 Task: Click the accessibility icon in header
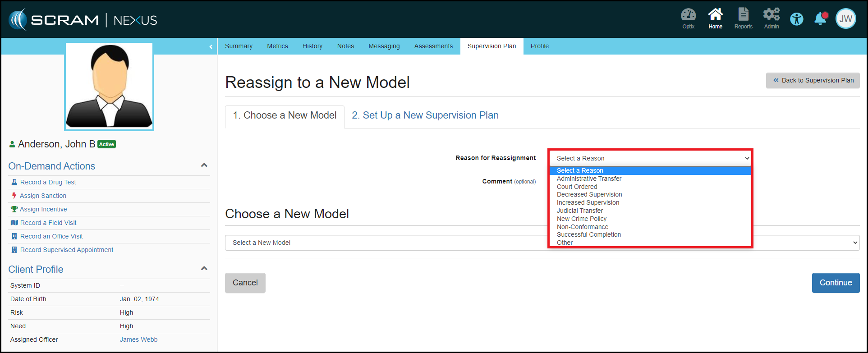pyautogui.click(x=797, y=19)
